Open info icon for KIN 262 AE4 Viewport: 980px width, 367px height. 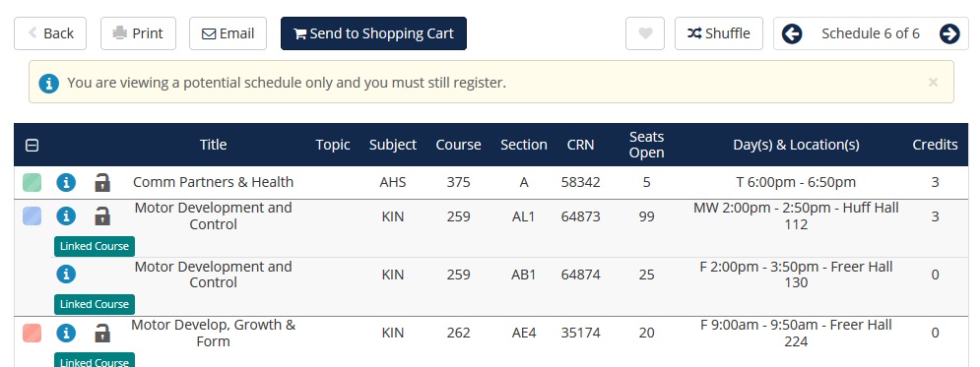tap(66, 333)
